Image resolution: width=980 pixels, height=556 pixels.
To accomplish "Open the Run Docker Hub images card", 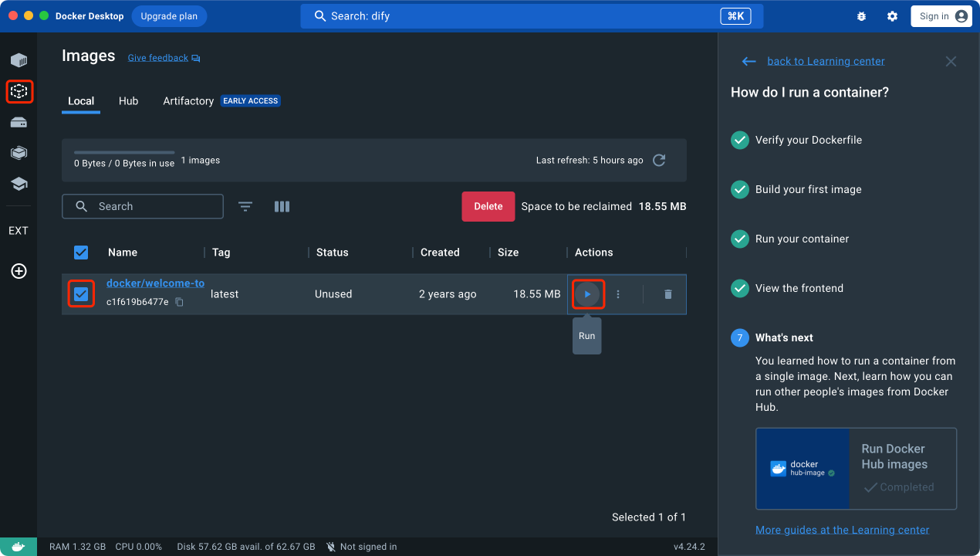I will [857, 469].
